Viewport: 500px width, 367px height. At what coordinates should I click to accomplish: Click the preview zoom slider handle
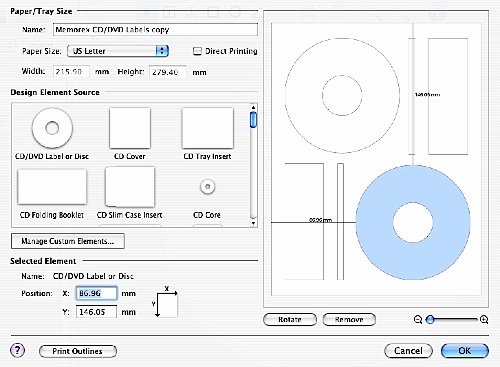(x=430, y=319)
